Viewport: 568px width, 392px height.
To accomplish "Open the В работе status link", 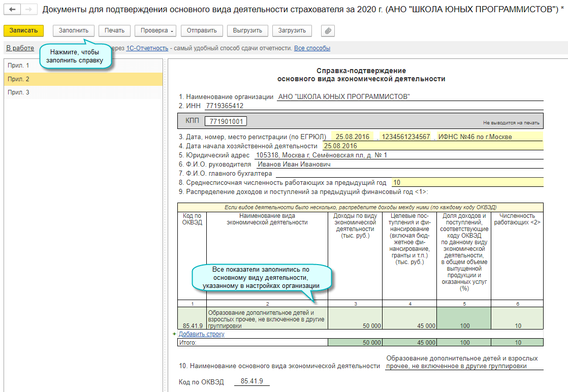I will click(20, 48).
